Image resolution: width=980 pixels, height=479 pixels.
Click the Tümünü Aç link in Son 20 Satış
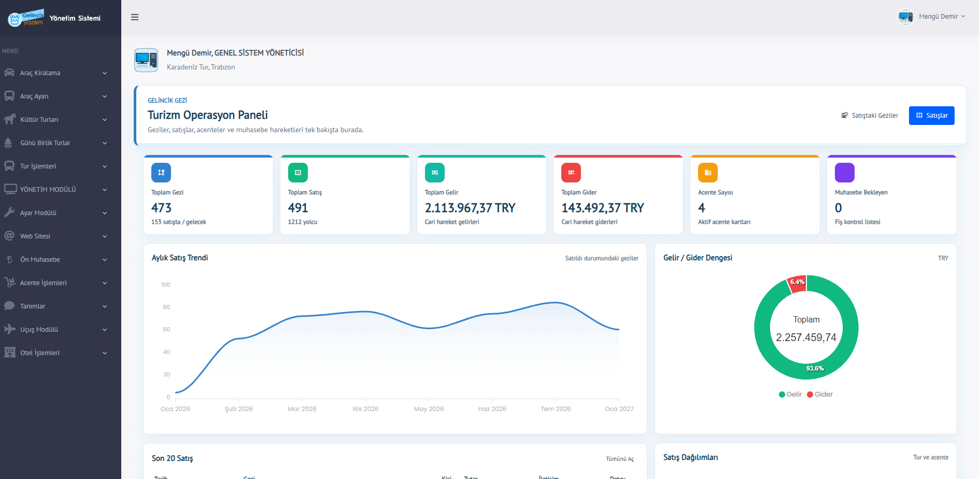(x=620, y=459)
